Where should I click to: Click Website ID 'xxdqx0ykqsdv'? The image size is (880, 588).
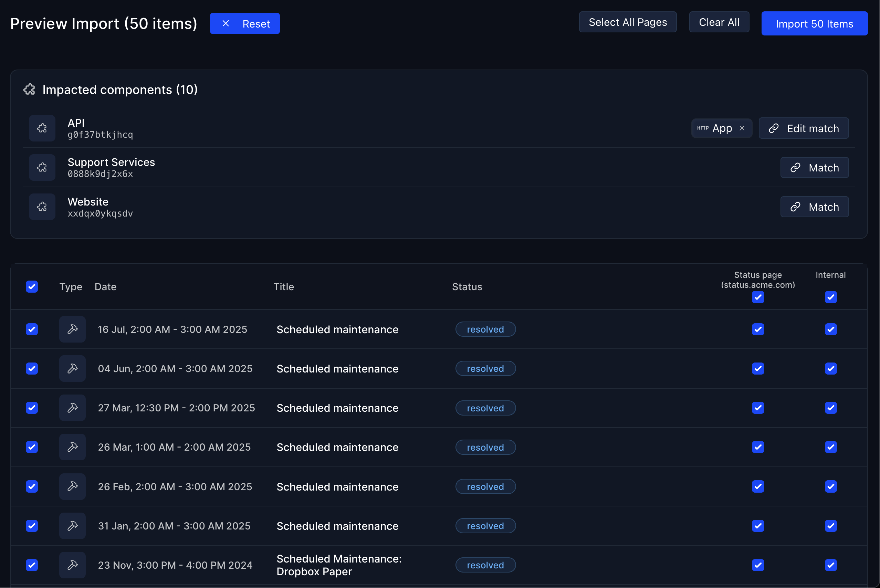pos(100,213)
